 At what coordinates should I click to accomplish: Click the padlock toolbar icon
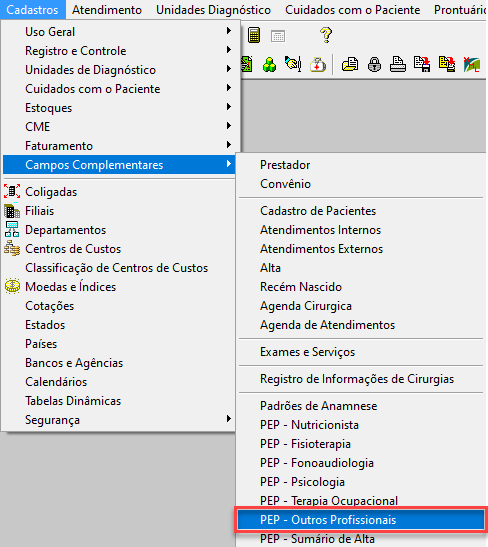tap(374, 65)
